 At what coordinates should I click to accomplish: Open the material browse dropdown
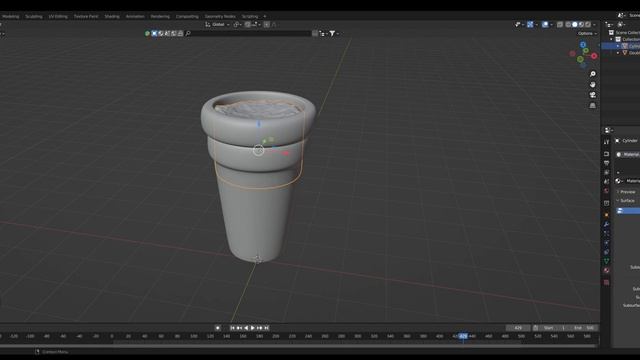(619, 181)
